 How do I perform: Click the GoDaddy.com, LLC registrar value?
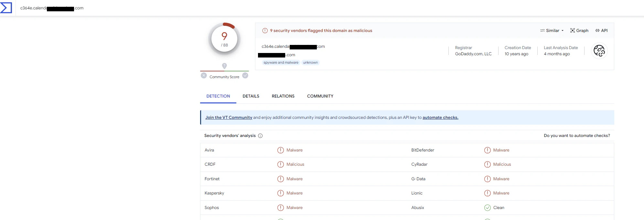coord(473,54)
